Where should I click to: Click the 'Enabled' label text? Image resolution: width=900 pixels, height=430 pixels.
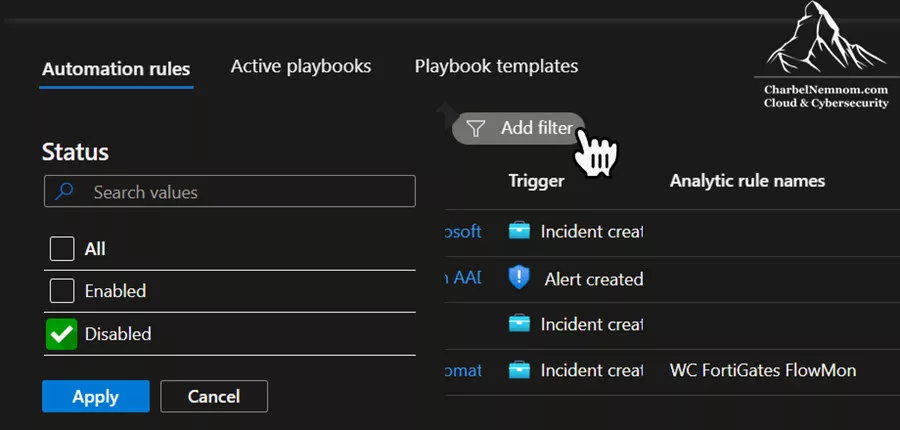pyautogui.click(x=115, y=290)
